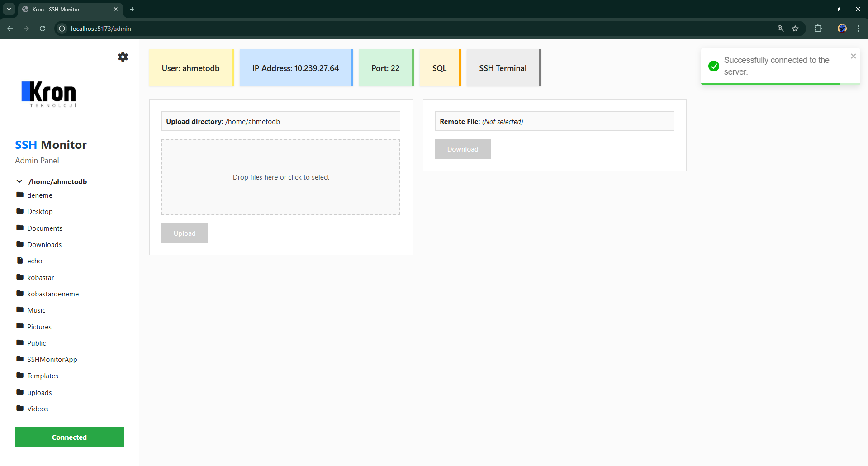The width and height of the screenshot is (868, 466).
Task: Open the SSH Terminal tab
Action: pos(503,68)
